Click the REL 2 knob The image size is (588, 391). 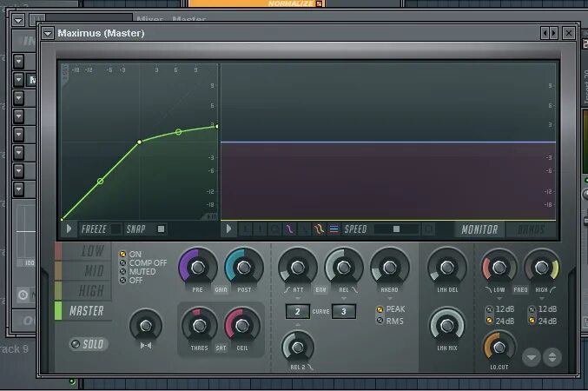(x=297, y=348)
